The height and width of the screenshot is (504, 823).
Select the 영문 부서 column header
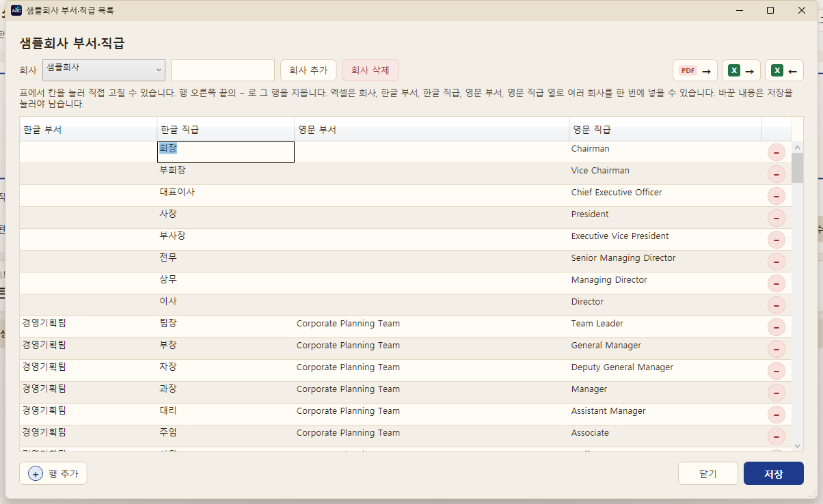pyautogui.click(x=432, y=129)
